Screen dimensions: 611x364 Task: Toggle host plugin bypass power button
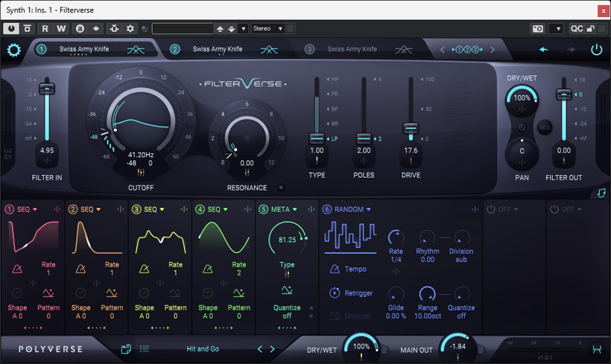[11, 28]
